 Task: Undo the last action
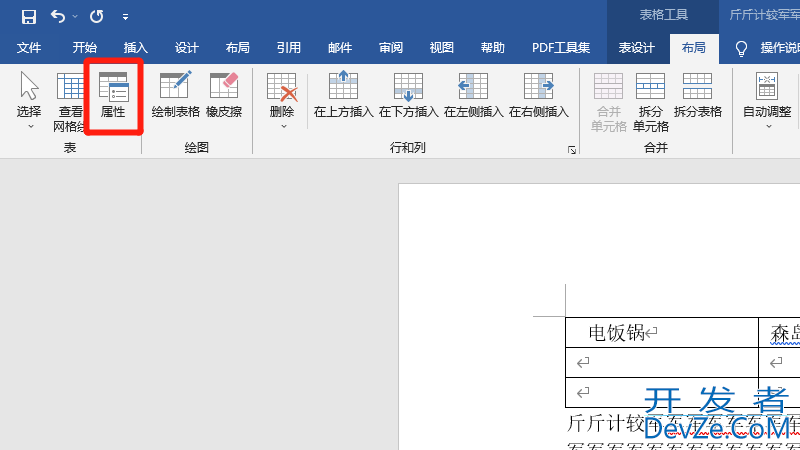pos(58,17)
